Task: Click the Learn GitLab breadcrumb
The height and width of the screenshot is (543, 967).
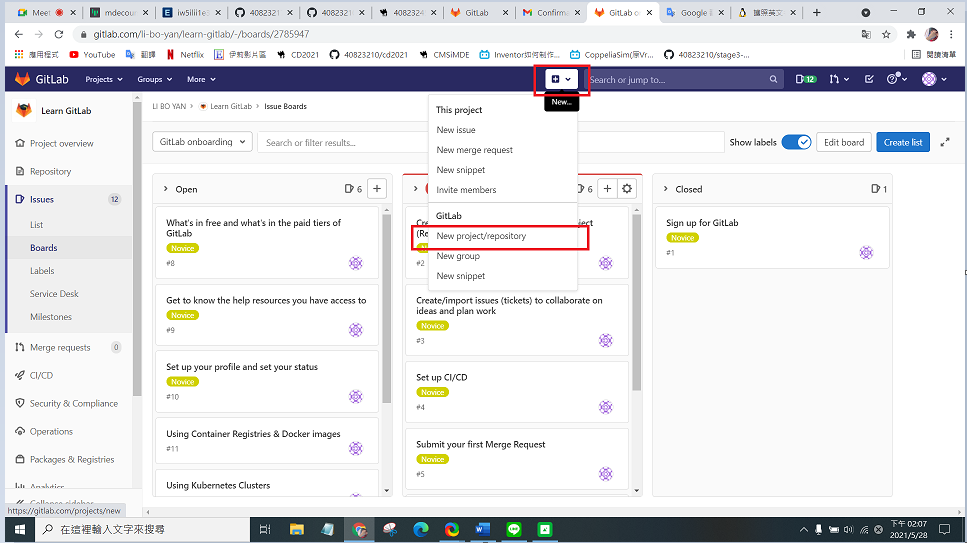Action: click(231, 106)
